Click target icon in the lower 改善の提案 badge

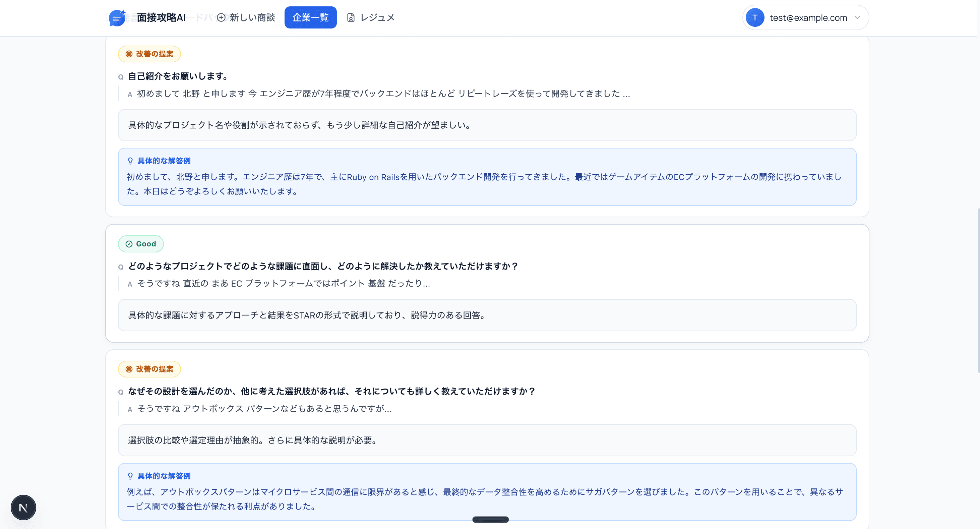129,369
